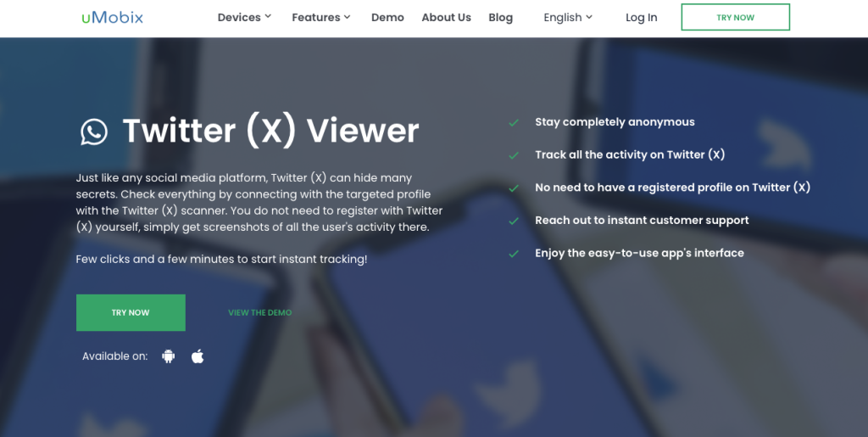The height and width of the screenshot is (437, 868).
Task: Click checkmark beside Reach out to instant support
Action: (514, 221)
